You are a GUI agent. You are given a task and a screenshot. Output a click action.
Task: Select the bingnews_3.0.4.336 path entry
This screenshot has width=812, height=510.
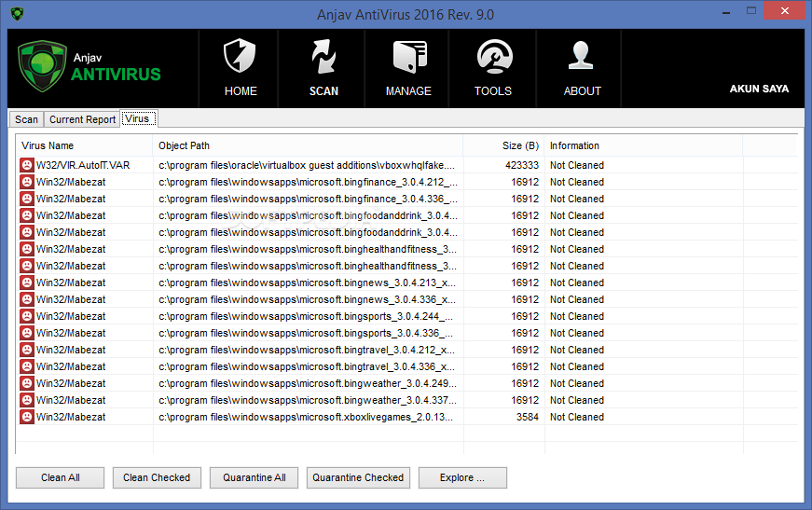pyautogui.click(x=307, y=299)
